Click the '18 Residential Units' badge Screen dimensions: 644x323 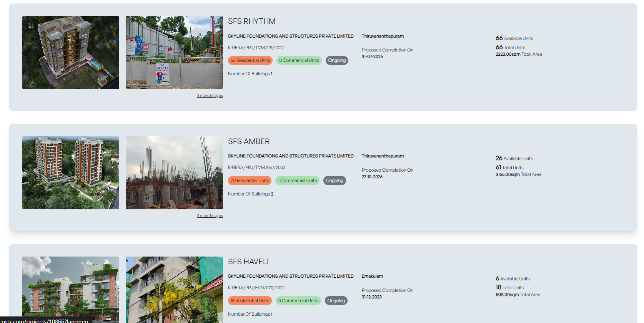250,301
